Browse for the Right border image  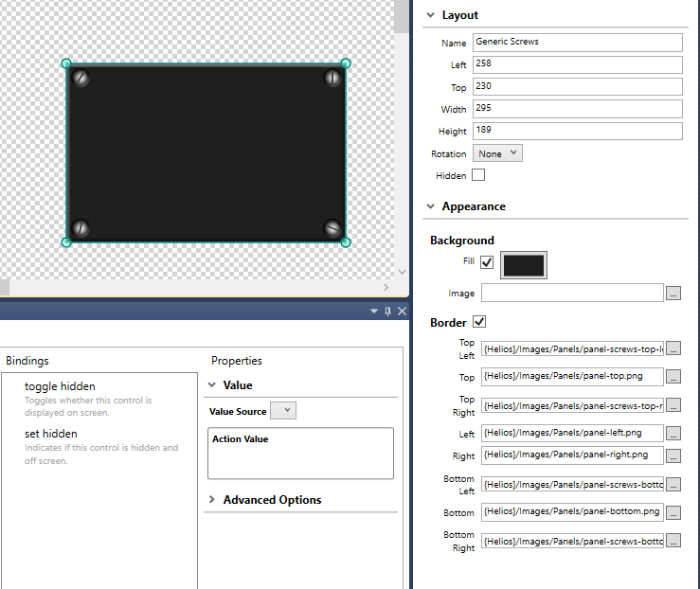pos(673,455)
